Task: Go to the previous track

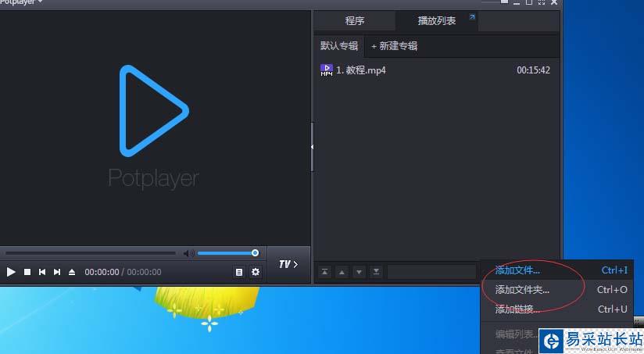Action: click(42, 272)
